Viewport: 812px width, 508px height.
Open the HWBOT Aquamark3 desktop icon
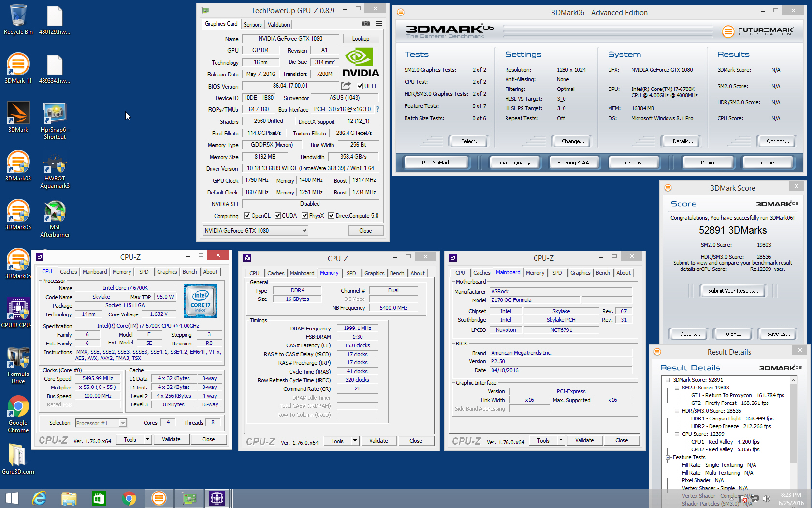point(55,171)
